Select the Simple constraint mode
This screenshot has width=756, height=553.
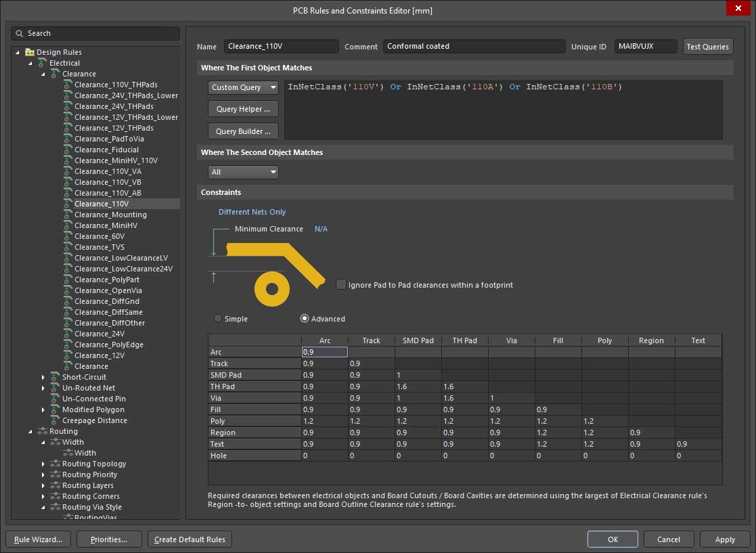click(x=218, y=319)
